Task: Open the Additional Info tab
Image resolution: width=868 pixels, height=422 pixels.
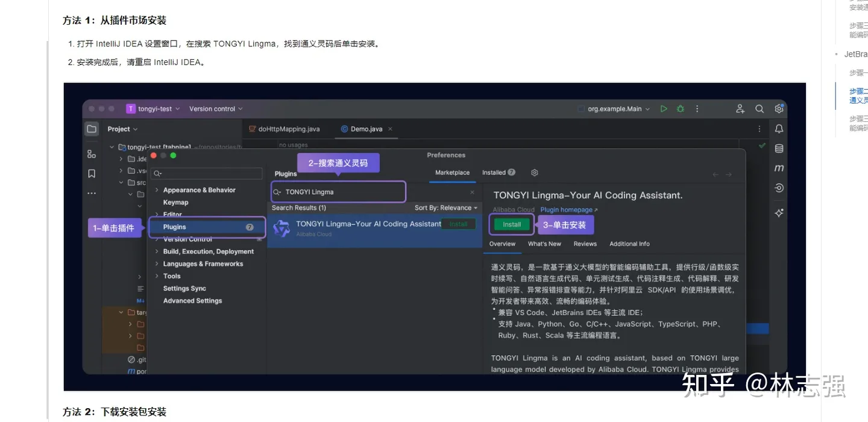Action: (629, 244)
